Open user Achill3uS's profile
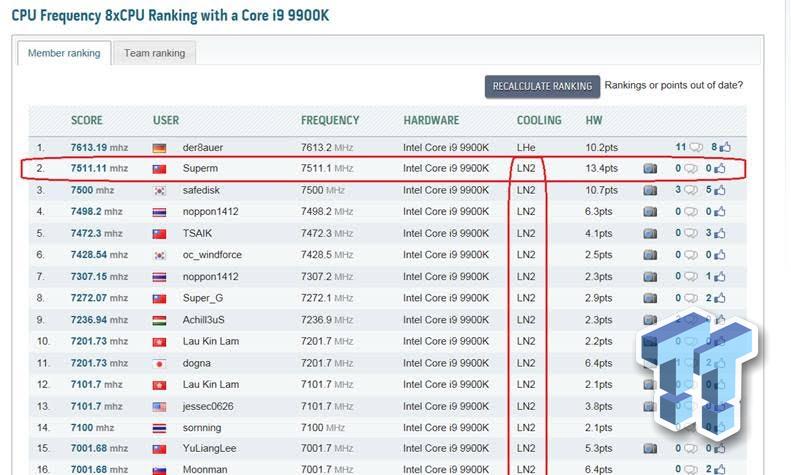Screen dimensions: 791x475 (203, 320)
